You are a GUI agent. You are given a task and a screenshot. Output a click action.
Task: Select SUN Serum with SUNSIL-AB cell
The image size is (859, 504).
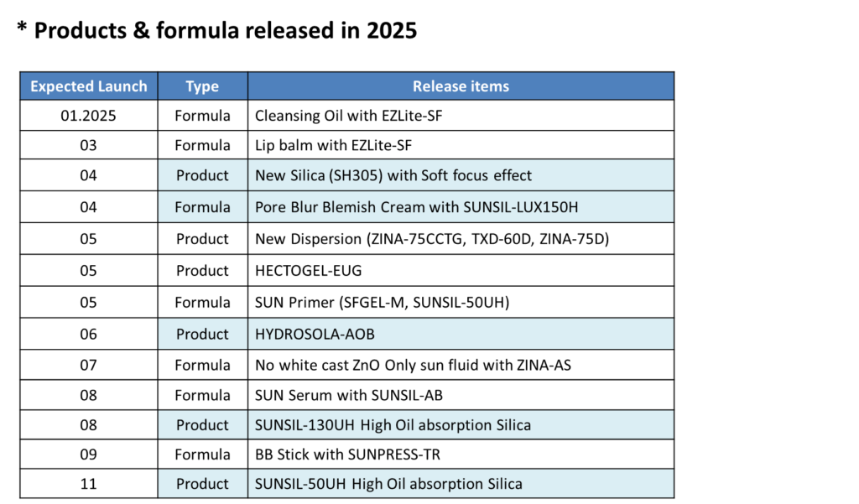[461, 395]
